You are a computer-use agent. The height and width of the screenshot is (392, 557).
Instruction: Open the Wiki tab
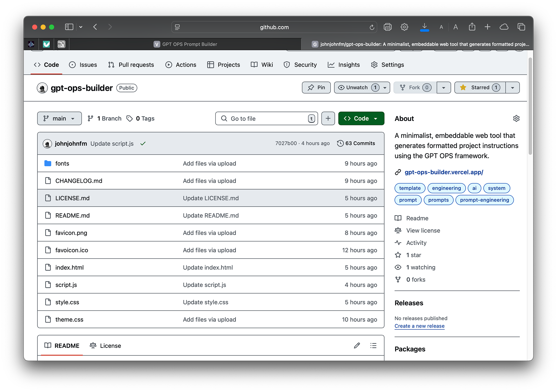pyautogui.click(x=262, y=65)
